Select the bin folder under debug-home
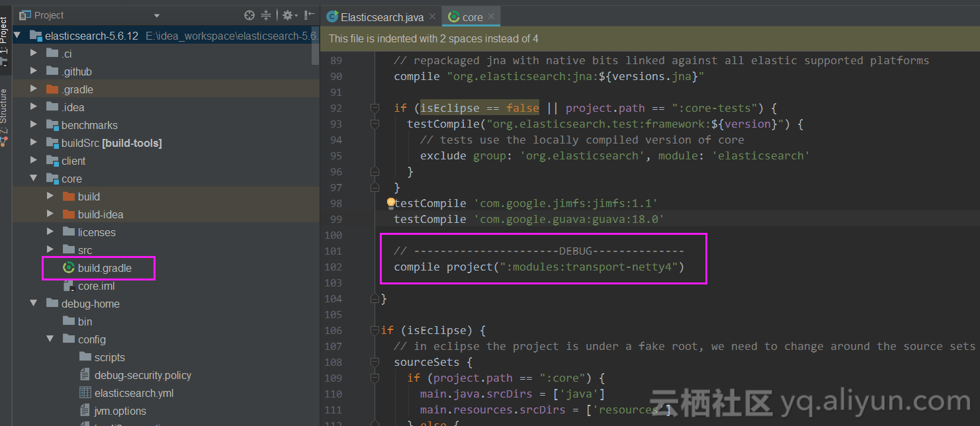The width and height of the screenshot is (980, 426). (x=85, y=321)
